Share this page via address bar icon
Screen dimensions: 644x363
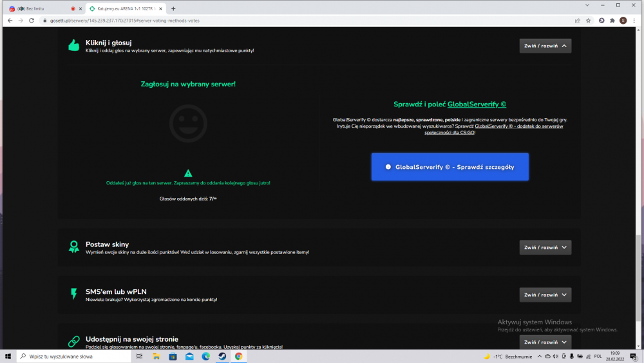(x=578, y=21)
